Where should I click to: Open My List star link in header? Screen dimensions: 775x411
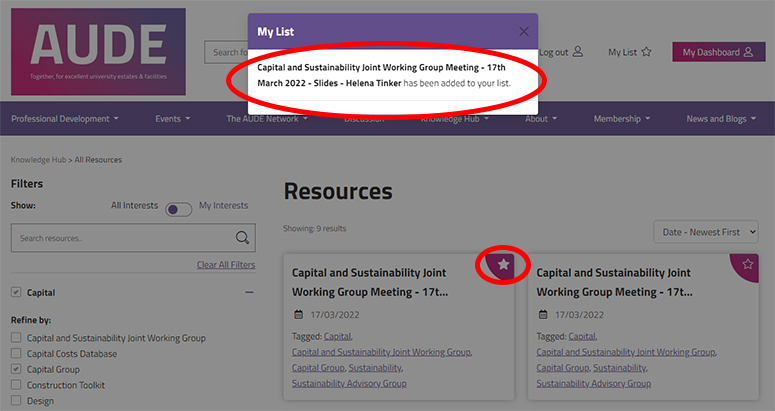630,52
